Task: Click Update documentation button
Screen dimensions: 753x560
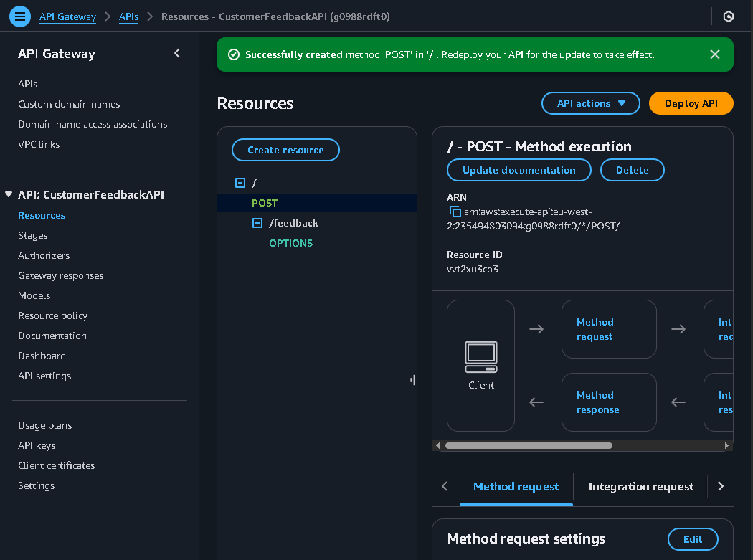Action: (x=518, y=171)
